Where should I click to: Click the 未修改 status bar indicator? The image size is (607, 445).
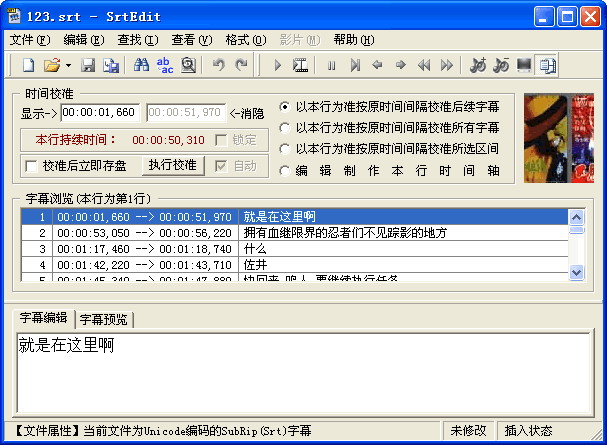468,431
